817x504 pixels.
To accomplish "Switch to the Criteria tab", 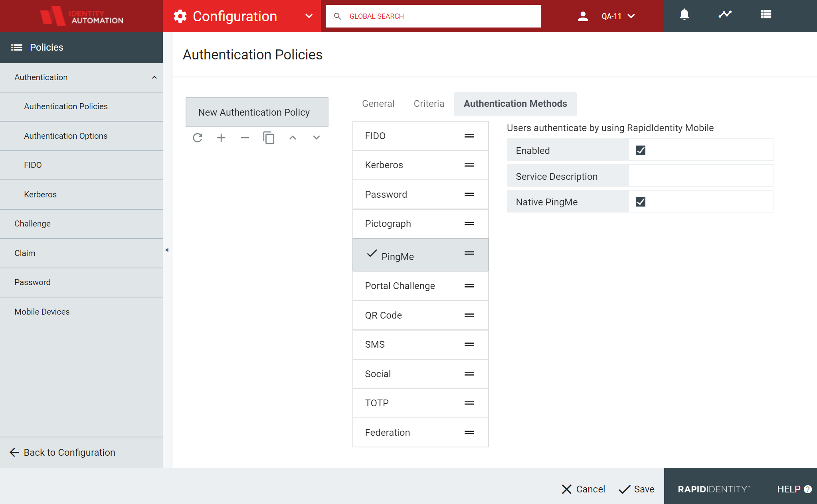I will click(x=429, y=104).
